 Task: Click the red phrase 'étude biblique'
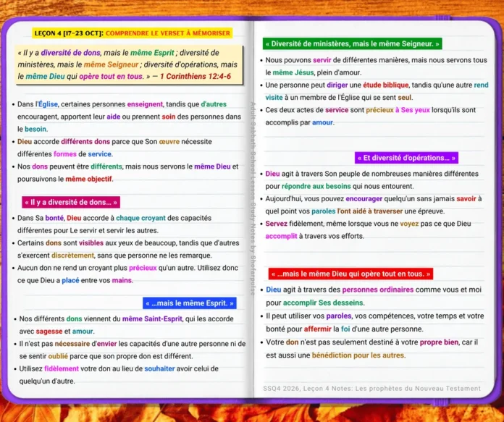click(x=386, y=85)
